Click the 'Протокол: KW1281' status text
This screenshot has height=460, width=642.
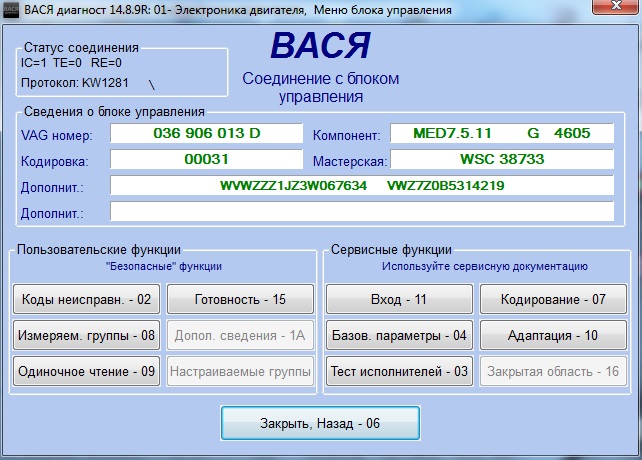pos(75,83)
